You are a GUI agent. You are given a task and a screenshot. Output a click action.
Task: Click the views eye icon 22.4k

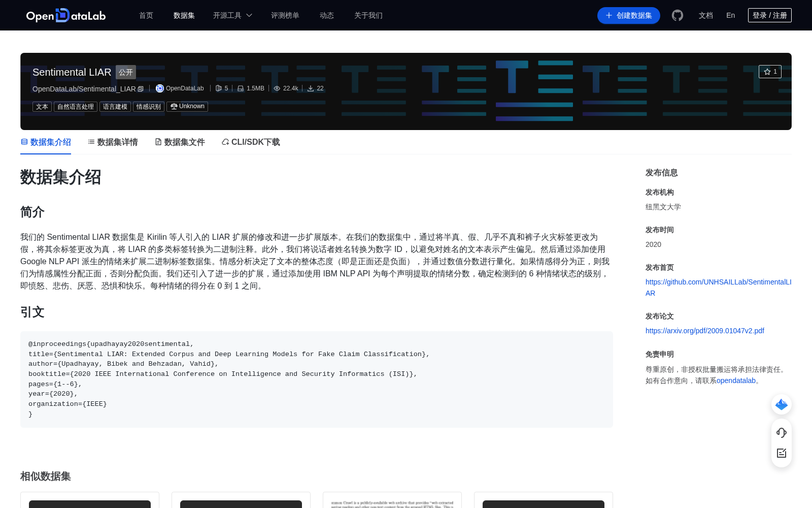pos(277,88)
